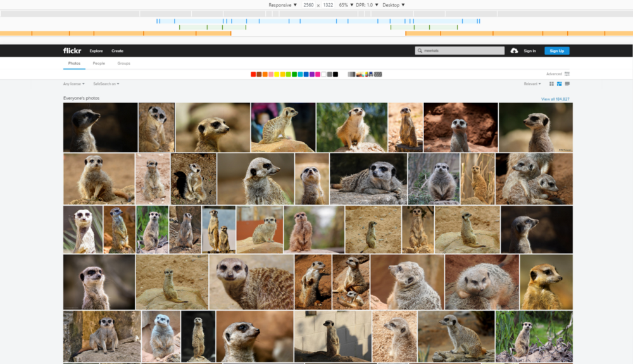Open the Any license dropdown
The width and height of the screenshot is (633, 364).
[x=73, y=84]
